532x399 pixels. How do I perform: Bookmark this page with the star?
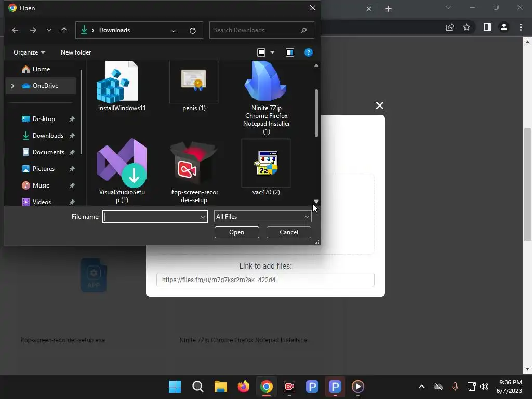tap(467, 27)
